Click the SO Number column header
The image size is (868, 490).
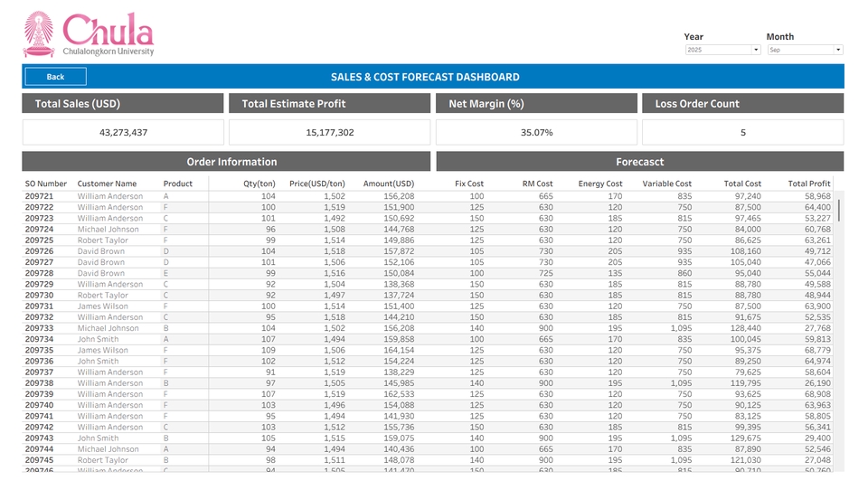[46, 184]
